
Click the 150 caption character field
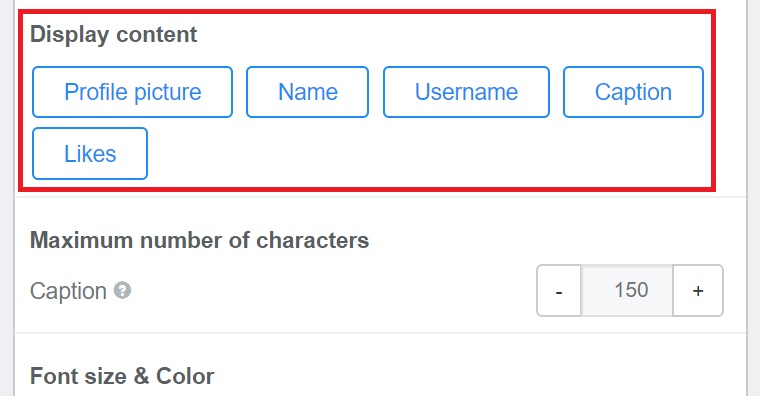pyautogui.click(x=627, y=291)
